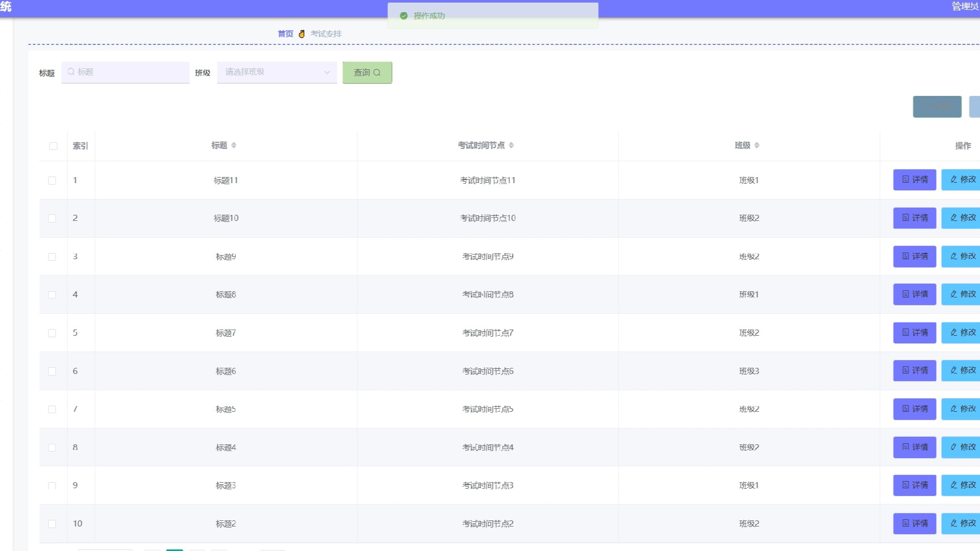Open 详情 for row 标题4
Viewport: 980px width, 551px height.
pyautogui.click(x=915, y=447)
